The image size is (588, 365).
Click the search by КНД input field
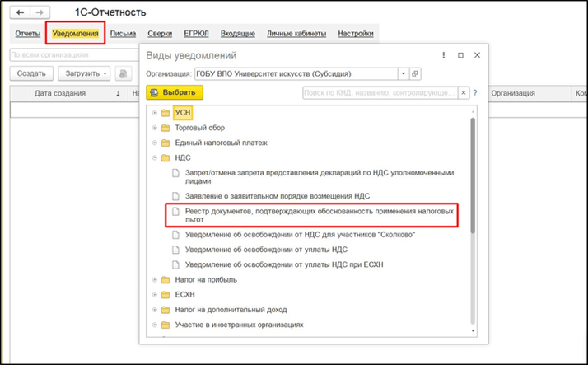pos(379,93)
